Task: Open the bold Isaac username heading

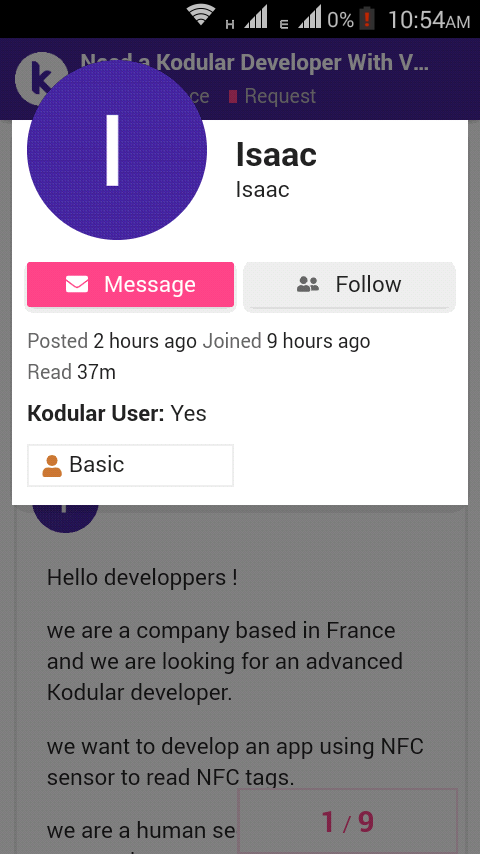Action: click(x=276, y=154)
